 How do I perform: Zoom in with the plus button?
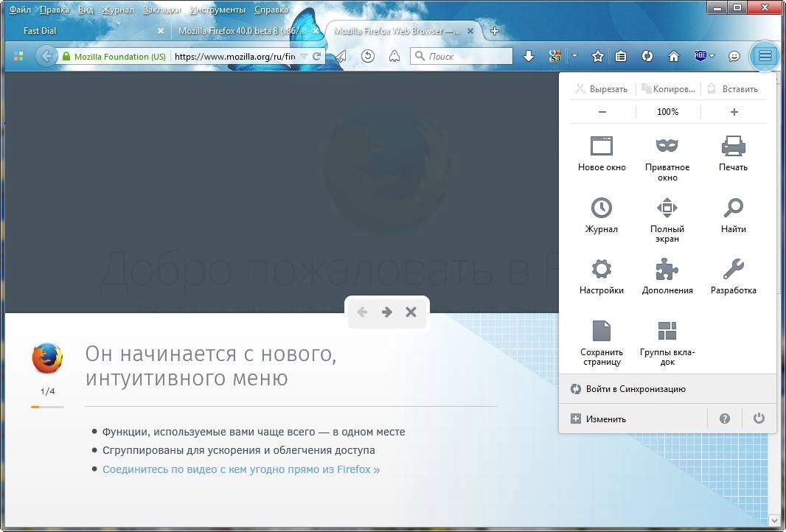click(734, 112)
